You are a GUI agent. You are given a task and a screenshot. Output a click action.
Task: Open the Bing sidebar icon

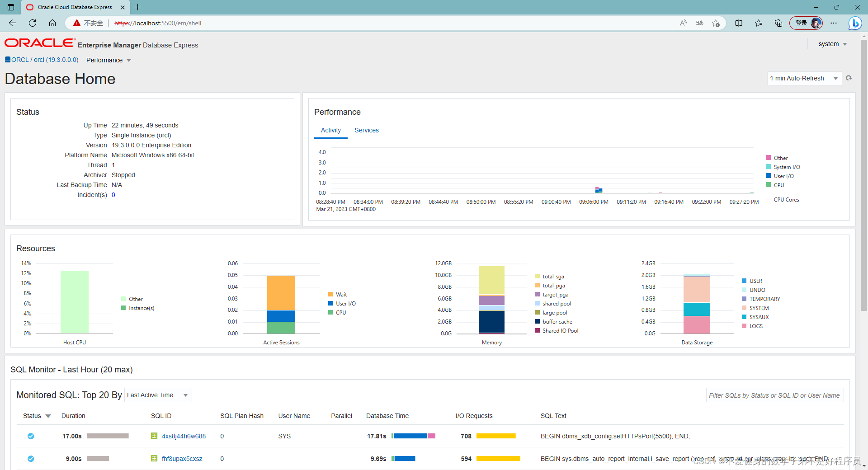coord(855,23)
